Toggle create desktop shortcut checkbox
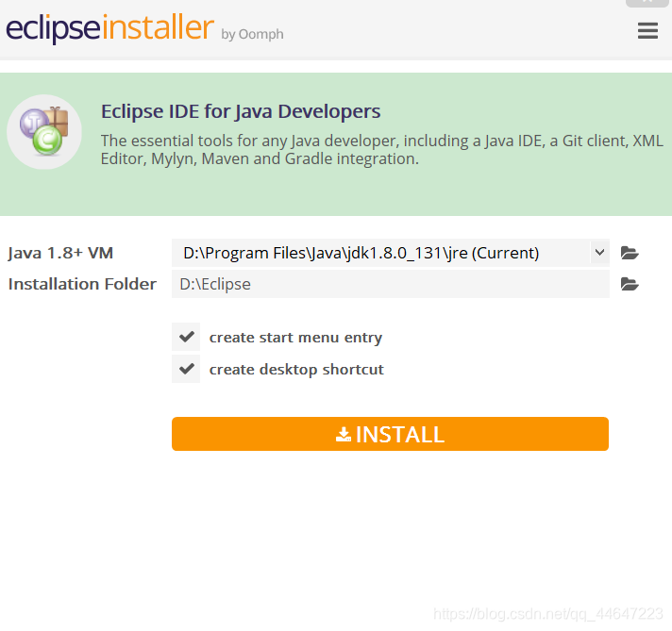672x631 pixels. click(186, 369)
